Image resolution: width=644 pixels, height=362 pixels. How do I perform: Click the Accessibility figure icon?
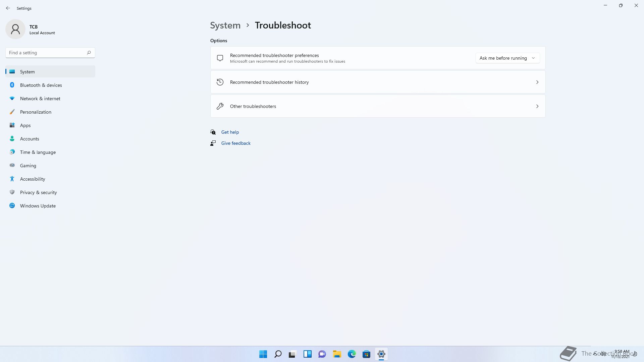tap(12, 179)
